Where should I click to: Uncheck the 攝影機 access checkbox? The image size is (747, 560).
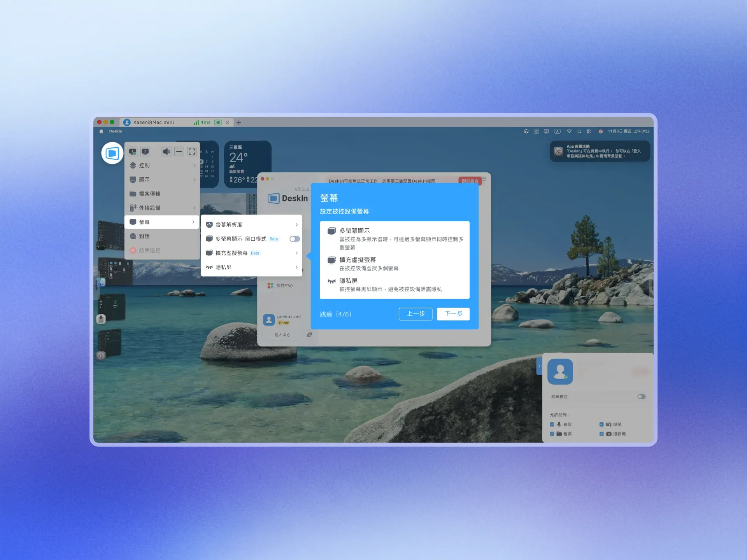point(601,434)
